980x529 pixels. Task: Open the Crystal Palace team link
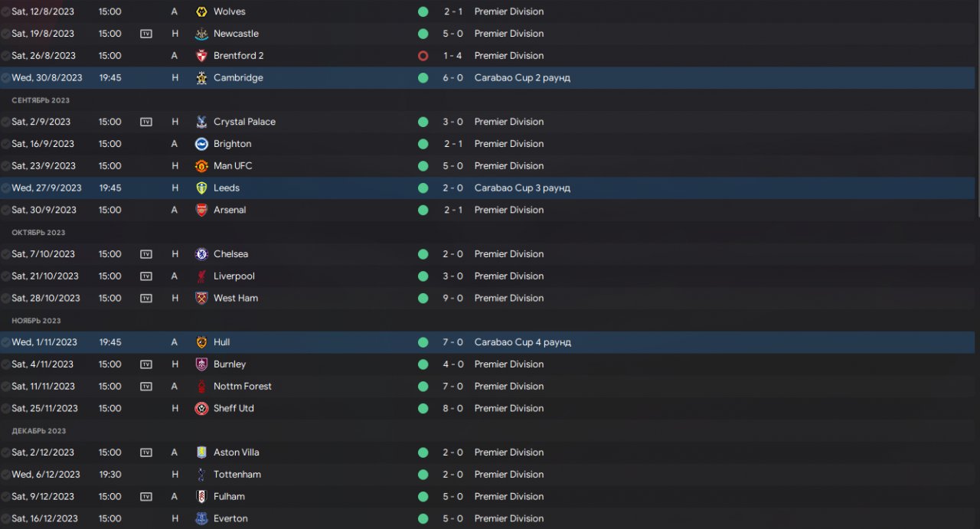244,122
